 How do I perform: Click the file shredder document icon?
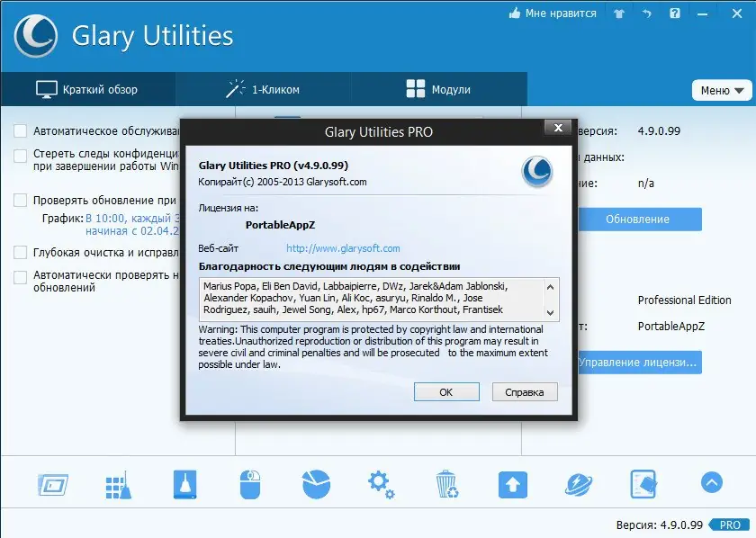point(644,483)
